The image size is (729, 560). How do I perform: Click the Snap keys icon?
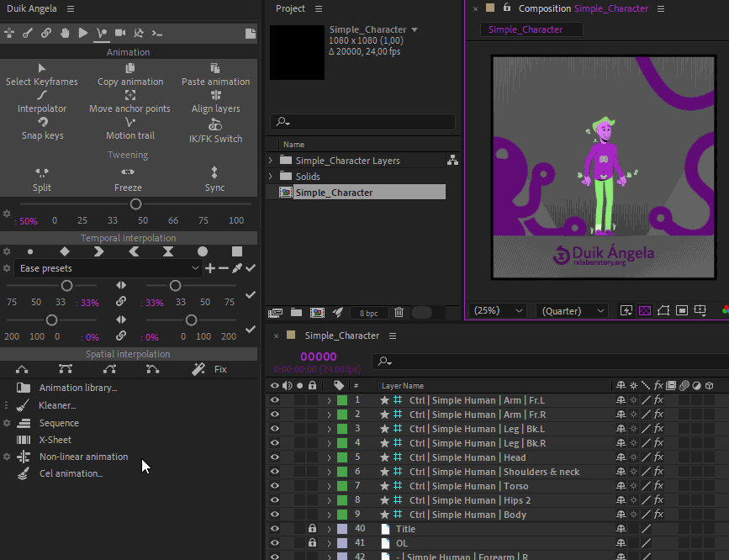click(42, 123)
